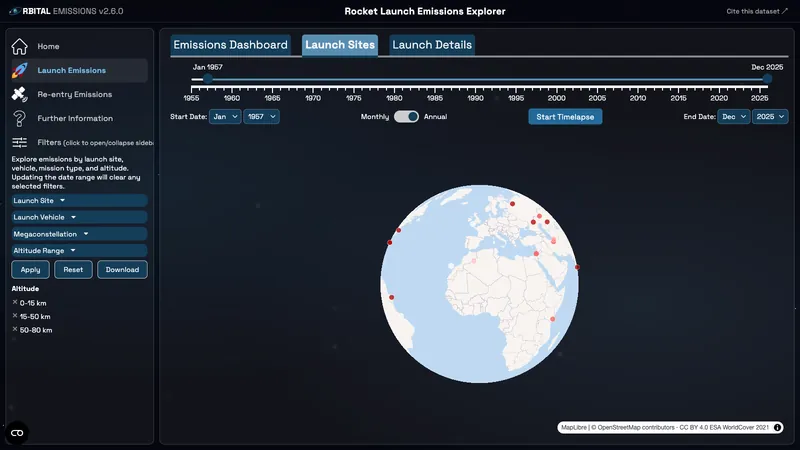Toggle the Filters sliders icon

(19, 142)
